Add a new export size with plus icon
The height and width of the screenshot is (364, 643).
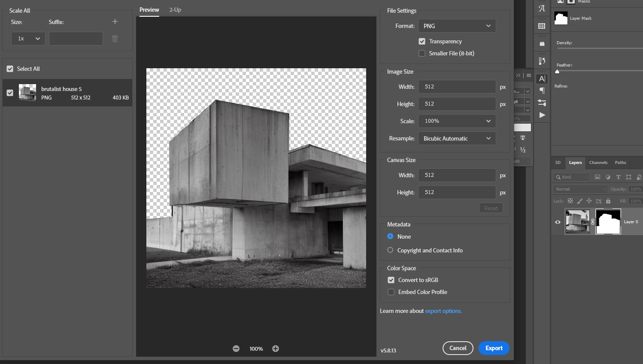click(x=115, y=21)
